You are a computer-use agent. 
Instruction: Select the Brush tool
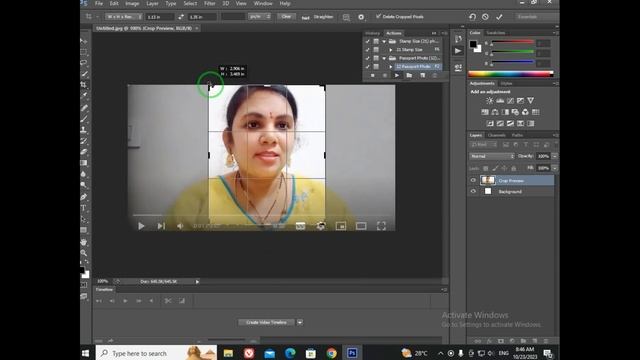point(84,119)
